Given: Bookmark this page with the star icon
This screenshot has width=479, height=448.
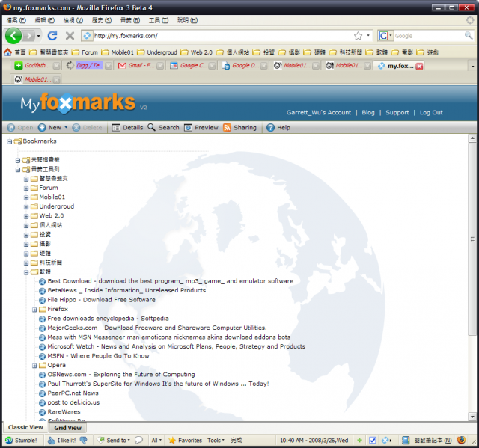Looking at the screenshot, I should pyautogui.click(x=358, y=36).
